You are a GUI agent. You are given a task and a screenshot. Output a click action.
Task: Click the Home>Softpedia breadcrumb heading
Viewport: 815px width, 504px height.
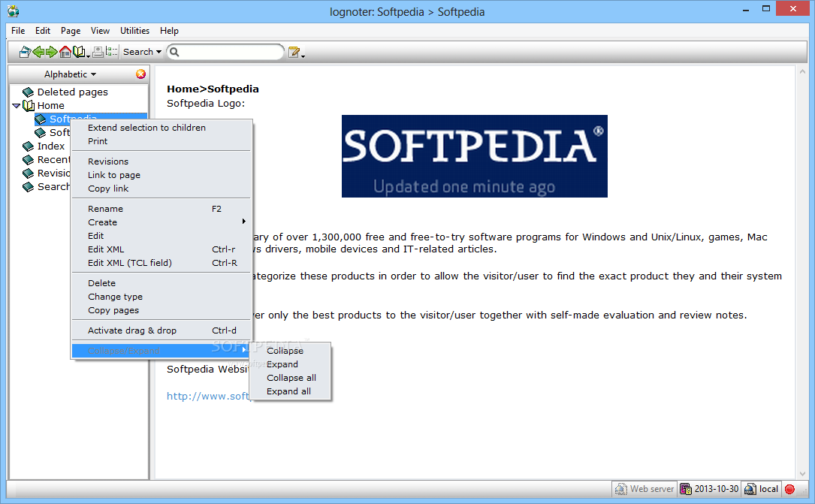tap(213, 89)
